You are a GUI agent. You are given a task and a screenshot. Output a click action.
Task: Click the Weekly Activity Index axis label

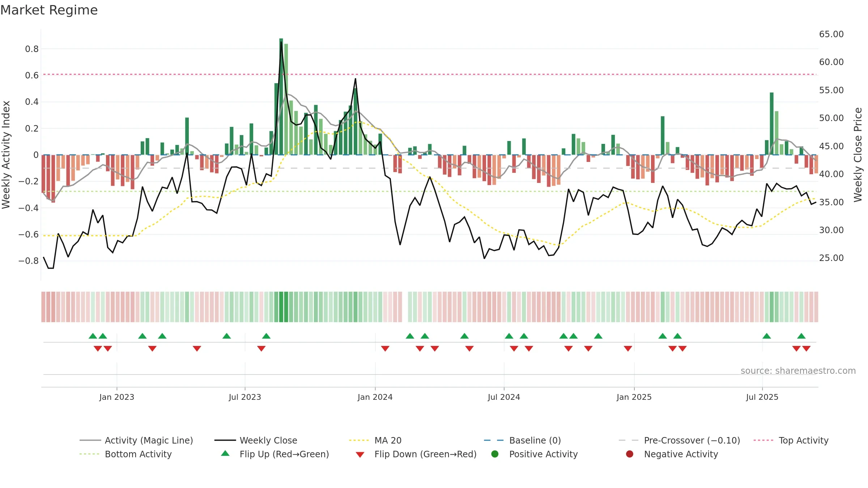click(x=6, y=155)
